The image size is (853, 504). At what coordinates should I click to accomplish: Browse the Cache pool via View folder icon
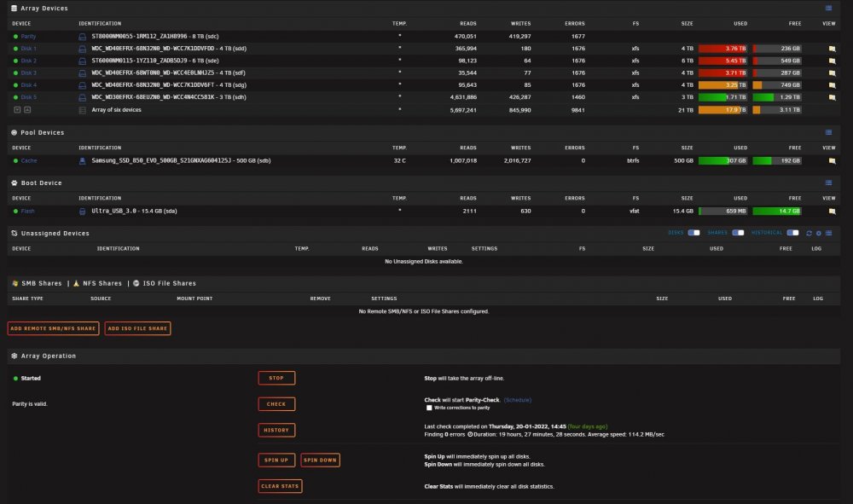(x=832, y=161)
